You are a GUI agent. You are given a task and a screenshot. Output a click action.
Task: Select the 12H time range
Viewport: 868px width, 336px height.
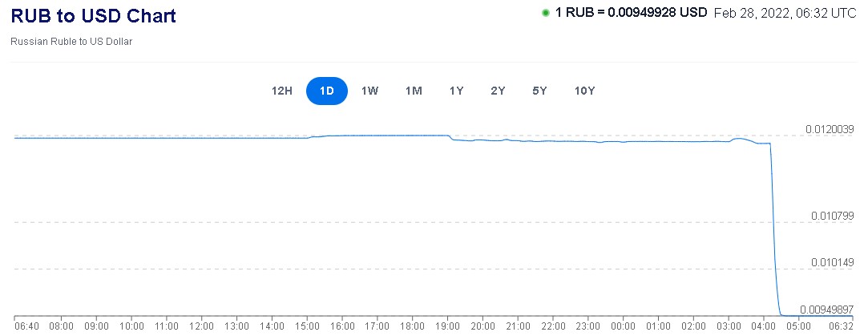(x=282, y=91)
